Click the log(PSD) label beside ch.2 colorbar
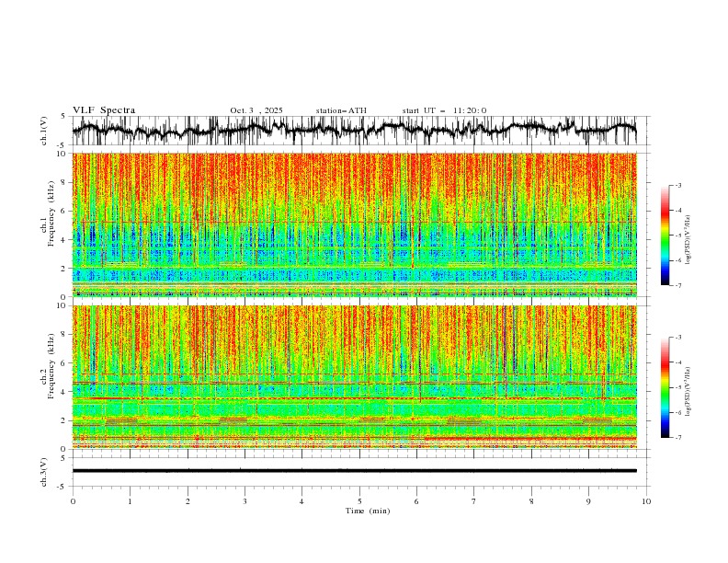728x563 pixels. tap(688, 391)
